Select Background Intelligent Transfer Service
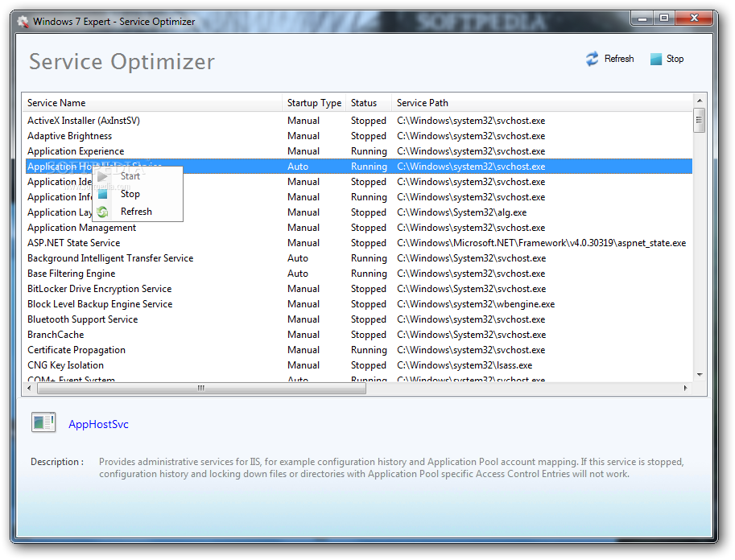The height and width of the screenshot is (560, 735). click(358, 258)
